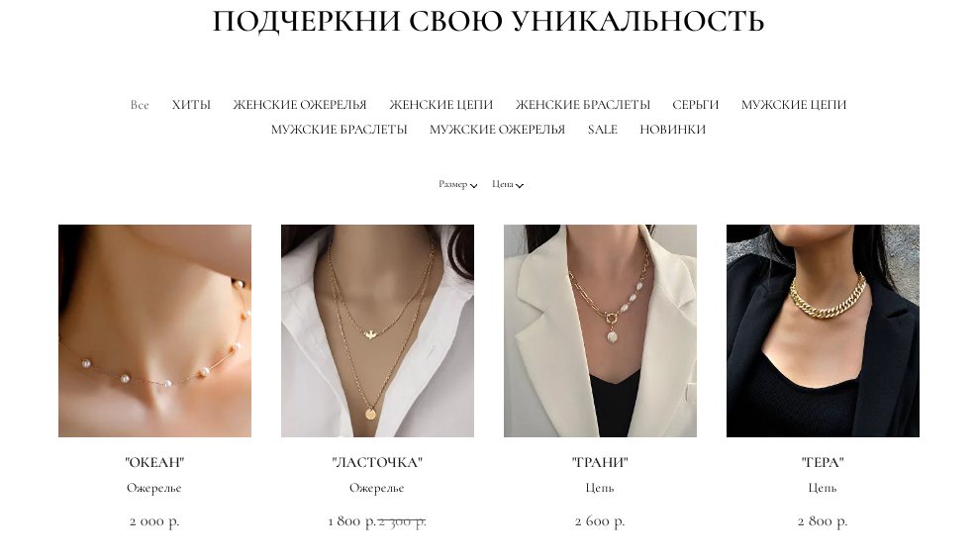Open the pearl "ОКЕАН" necklace photo

[x=155, y=331]
